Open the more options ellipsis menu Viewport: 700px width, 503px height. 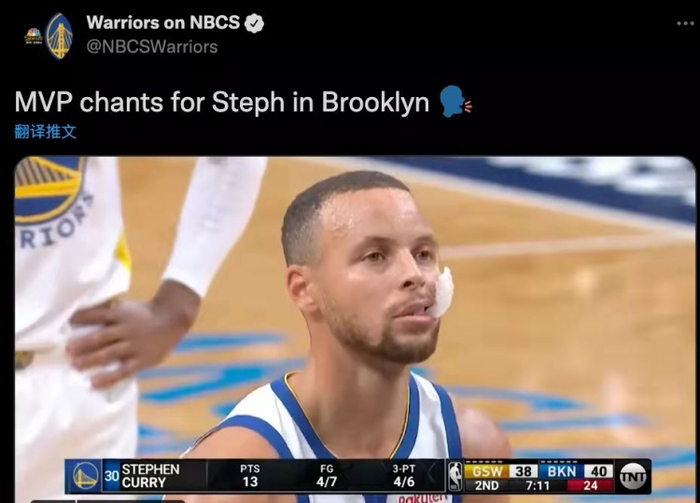685,23
